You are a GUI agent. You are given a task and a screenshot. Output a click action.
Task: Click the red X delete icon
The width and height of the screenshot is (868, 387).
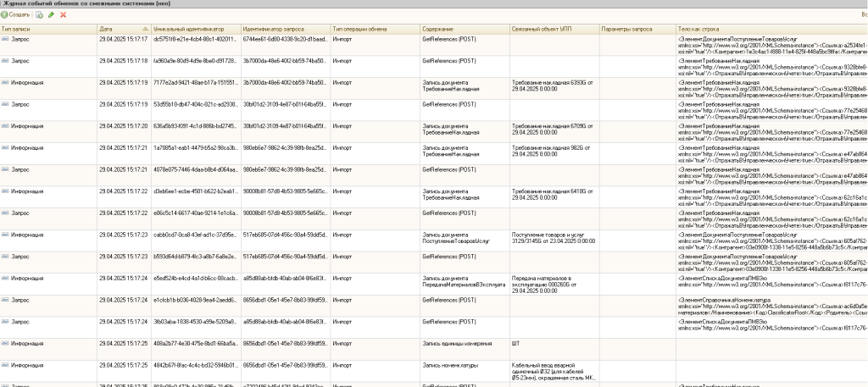click(63, 15)
